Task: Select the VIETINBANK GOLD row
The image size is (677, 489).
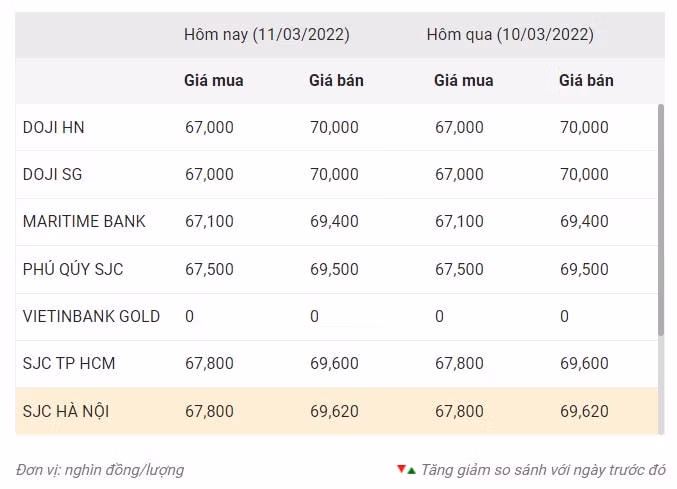Action: click(x=337, y=317)
